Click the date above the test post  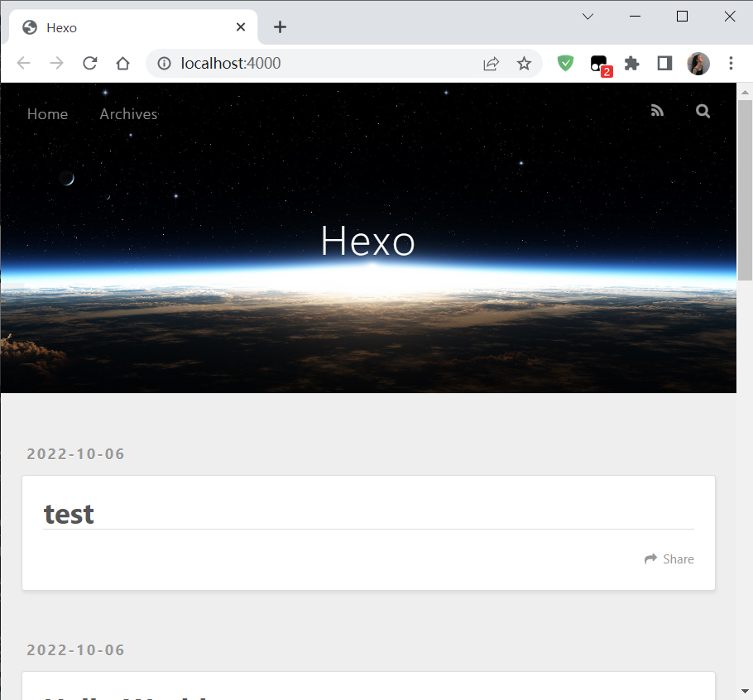pyautogui.click(x=75, y=453)
